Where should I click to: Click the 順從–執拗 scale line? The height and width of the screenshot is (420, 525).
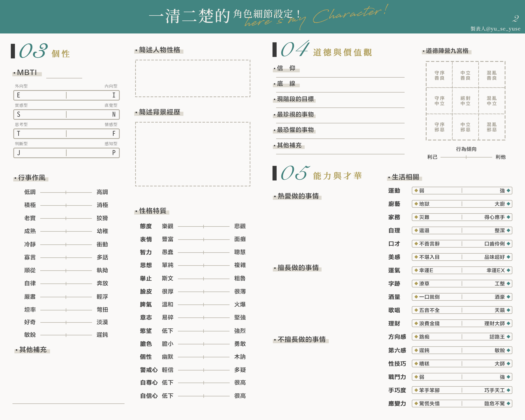click(66, 271)
